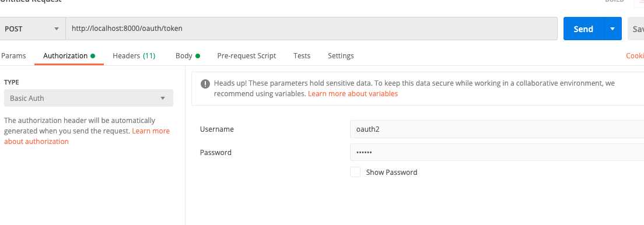
Task: Enable the Show Password checkbox
Action: click(355, 172)
